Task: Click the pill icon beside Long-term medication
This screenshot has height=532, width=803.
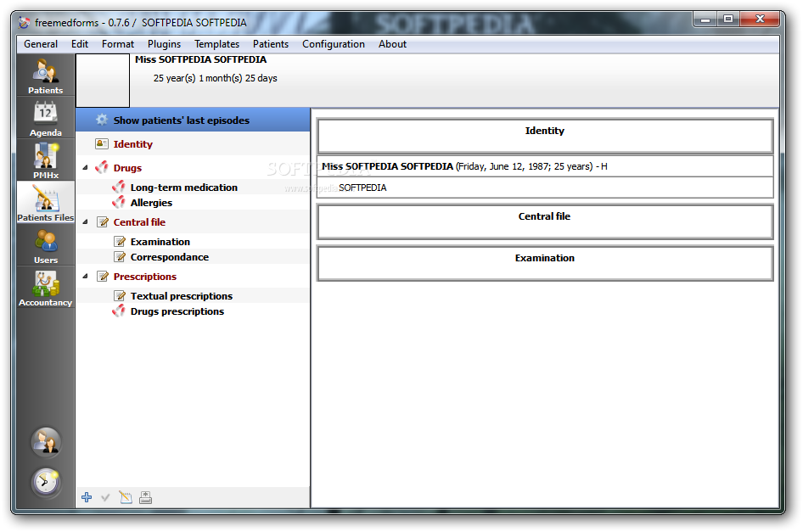Action: click(x=118, y=187)
